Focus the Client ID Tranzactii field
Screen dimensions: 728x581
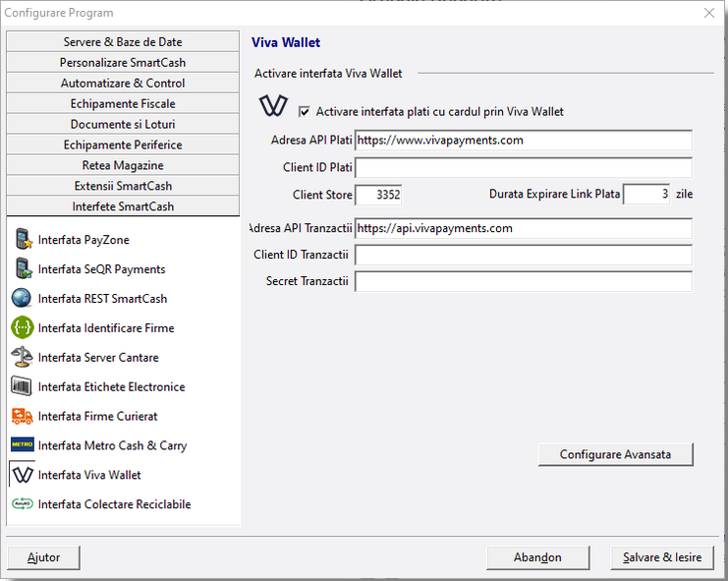524,255
